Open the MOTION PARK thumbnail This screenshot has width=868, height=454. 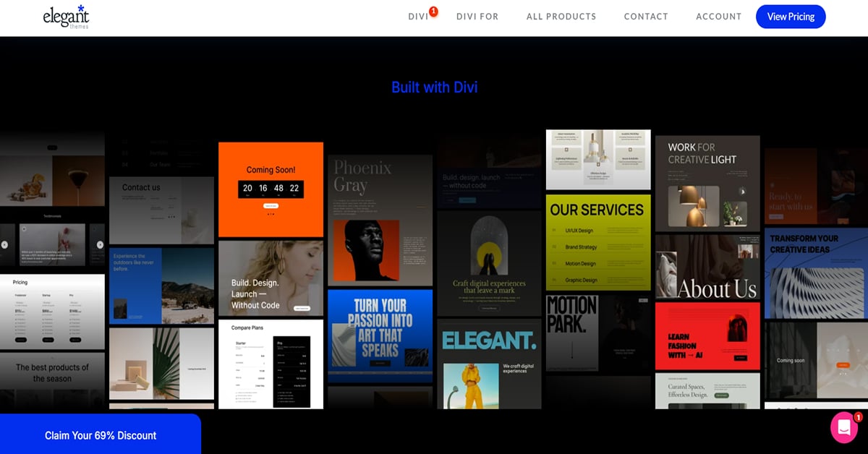point(598,334)
